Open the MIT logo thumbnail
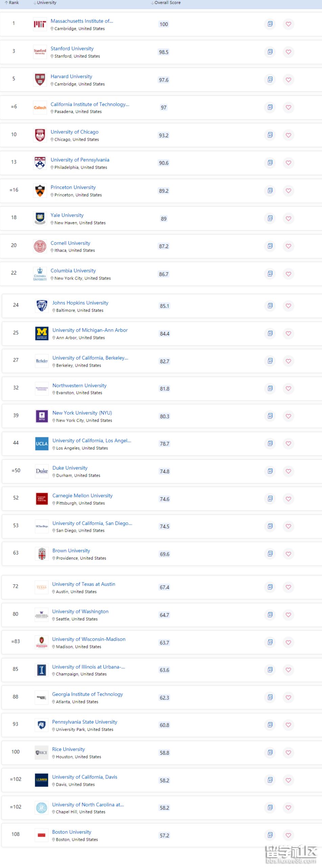Viewport: 322px width, 868px height. pos(40,24)
